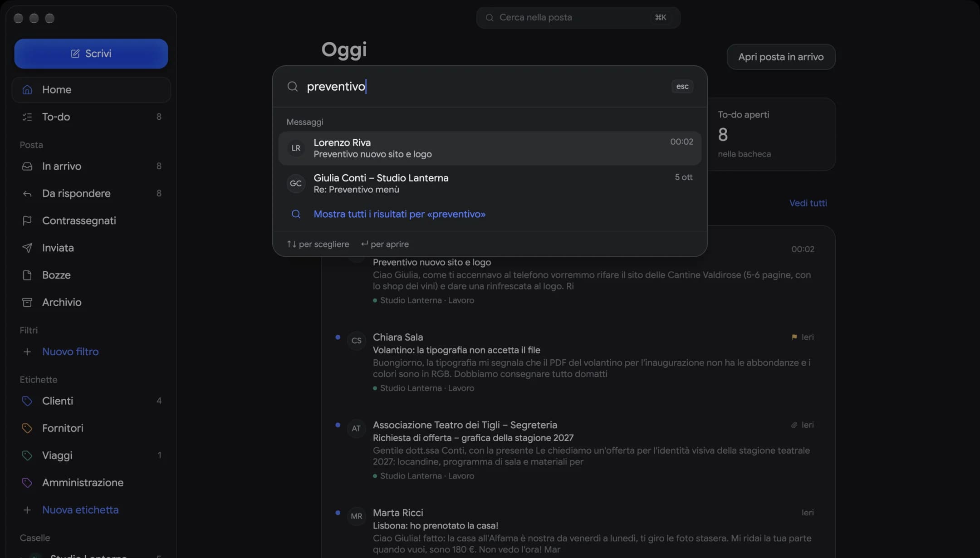Click the Vedi tutti link
Image resolution: width=980 pixels, height=558 pixels.
click(808, 203)
